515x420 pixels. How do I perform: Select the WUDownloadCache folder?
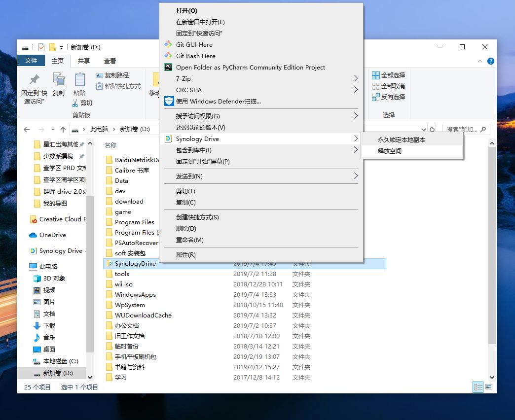tap(143, 315)
